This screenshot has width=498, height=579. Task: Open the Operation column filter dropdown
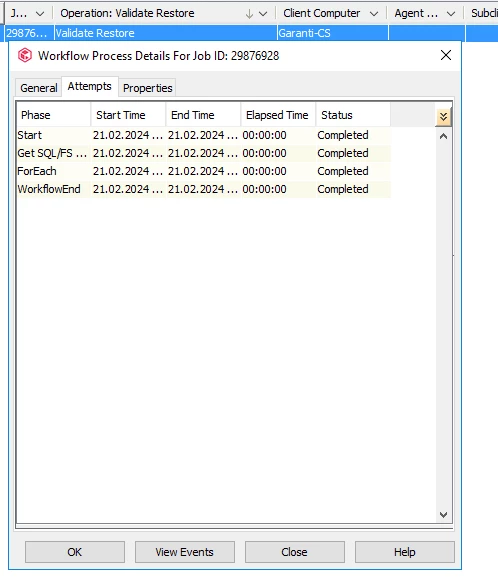[263, 14]
